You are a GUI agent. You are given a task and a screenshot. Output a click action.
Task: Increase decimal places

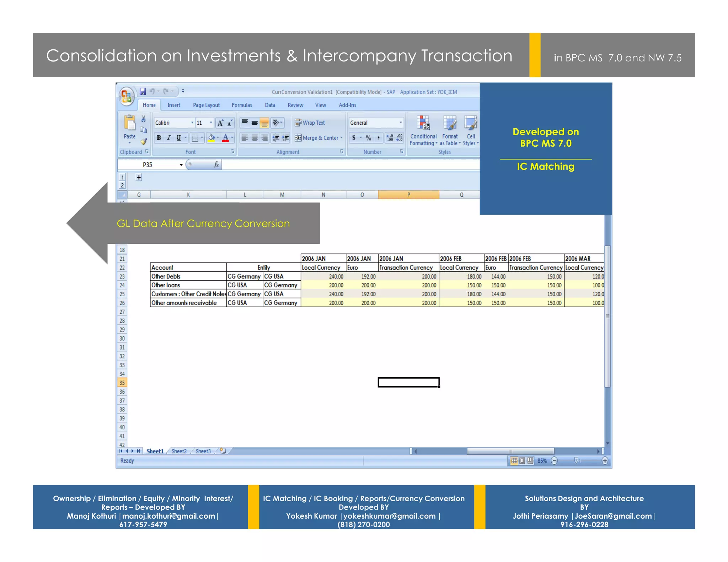point(390,138)
